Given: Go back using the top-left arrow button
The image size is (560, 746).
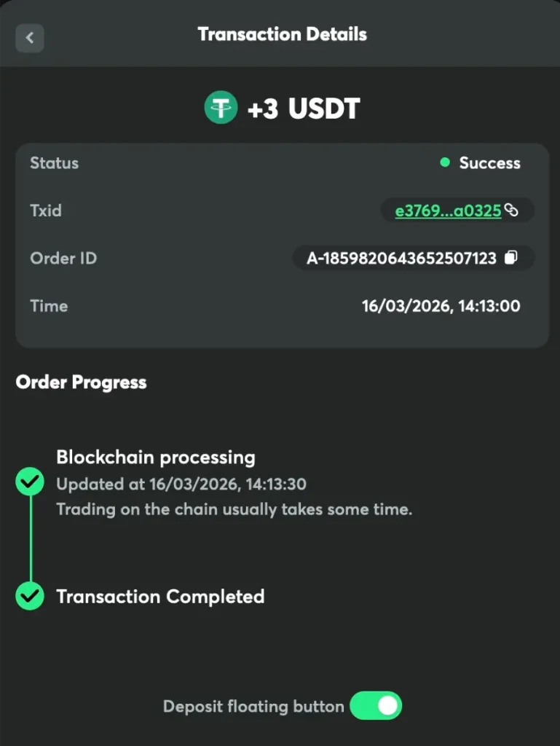Looking at the screenshot, I should pos(30,38).
